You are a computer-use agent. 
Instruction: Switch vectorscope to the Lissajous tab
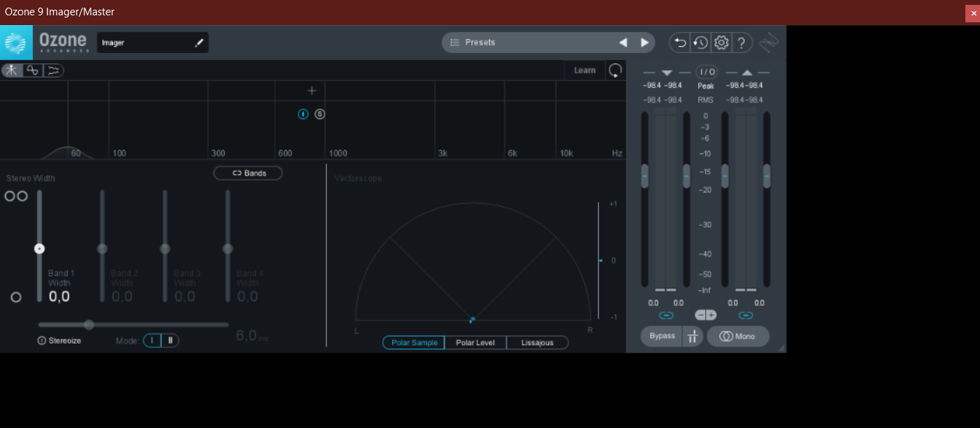click(537, 343)
